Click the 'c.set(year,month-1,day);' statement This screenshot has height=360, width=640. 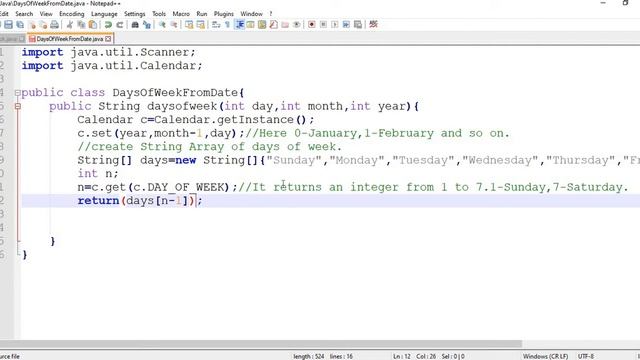click(161, 133)
